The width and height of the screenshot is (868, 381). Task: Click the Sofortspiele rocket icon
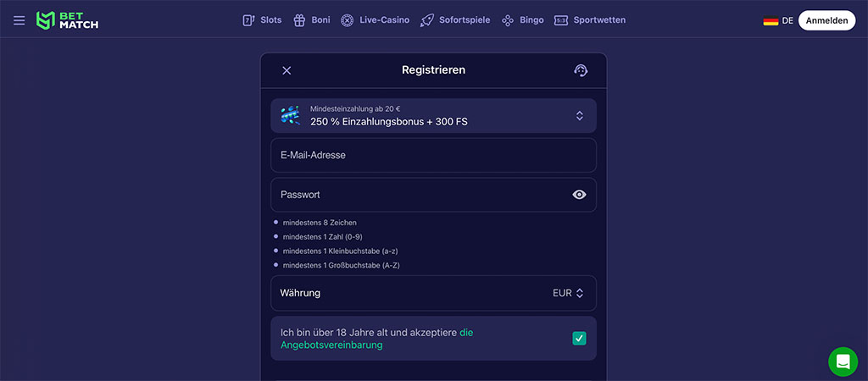point(427,20)
